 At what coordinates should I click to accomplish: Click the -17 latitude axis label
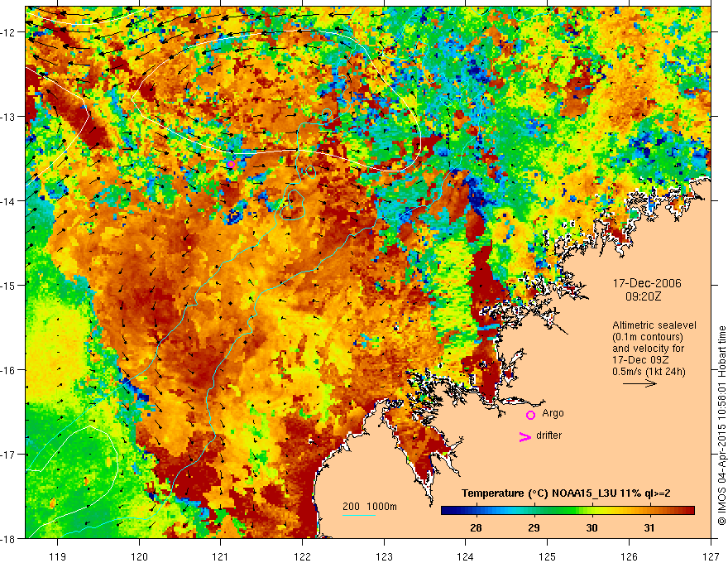point(9,454)
